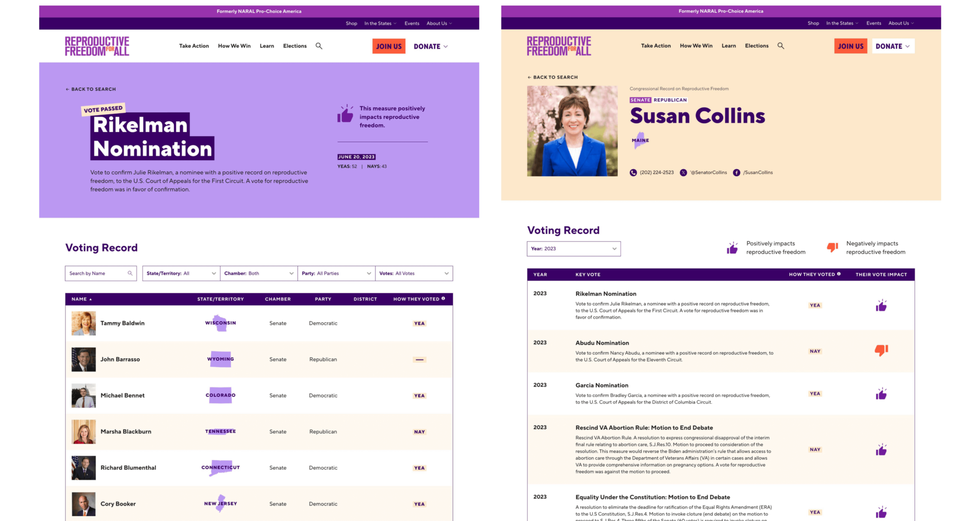The image size is (980, 521).
Task: Click the Tennessee state shape for Marsha Blackburn
Action: click(220, 431)
